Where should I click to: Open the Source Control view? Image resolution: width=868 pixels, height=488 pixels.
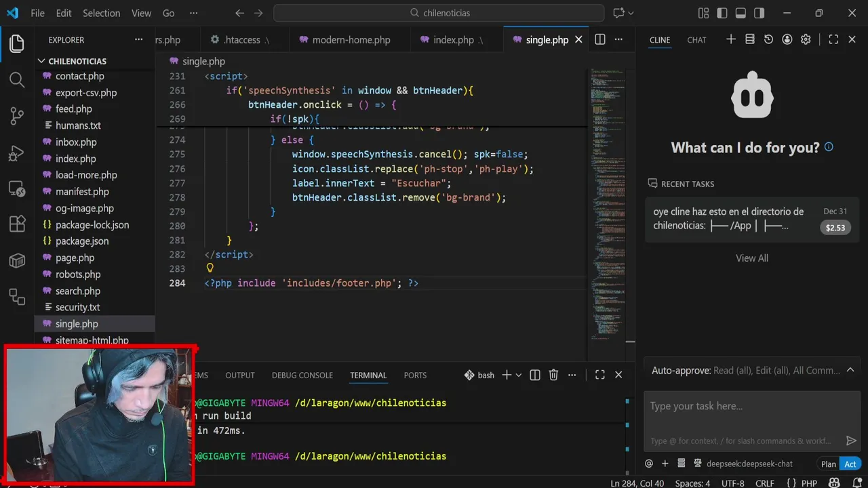pyautogui.click(x=17, y=116)
